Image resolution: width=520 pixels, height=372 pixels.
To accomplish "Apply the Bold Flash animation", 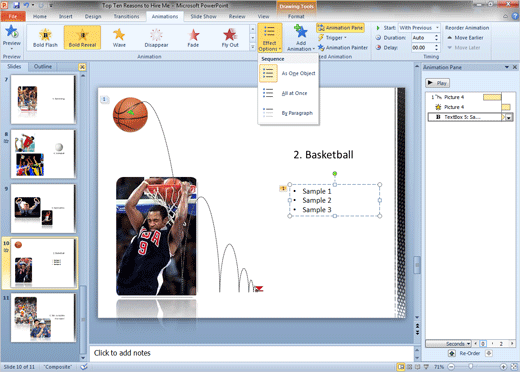I will [45, 37].
